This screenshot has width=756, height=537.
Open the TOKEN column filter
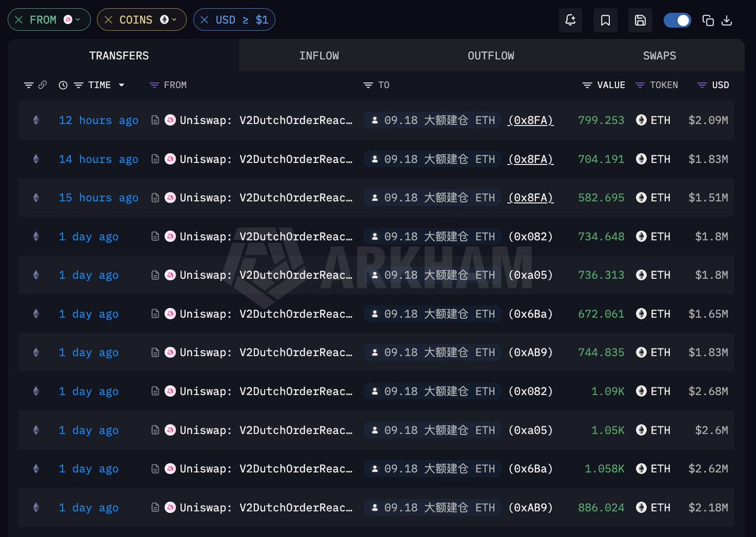coord(640,85)
